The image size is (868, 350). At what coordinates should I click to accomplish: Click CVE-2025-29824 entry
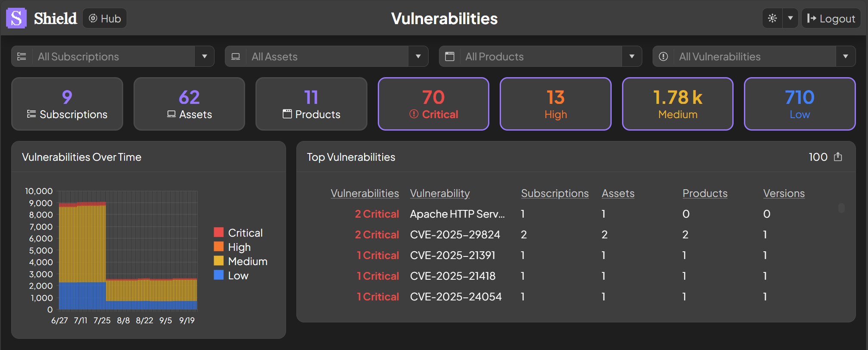455,235
